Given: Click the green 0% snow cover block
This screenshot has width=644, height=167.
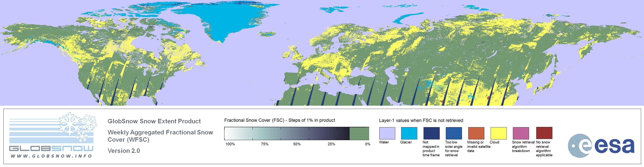Looking at the screenshot, I should pyautogui.click(x=359, y=133).
